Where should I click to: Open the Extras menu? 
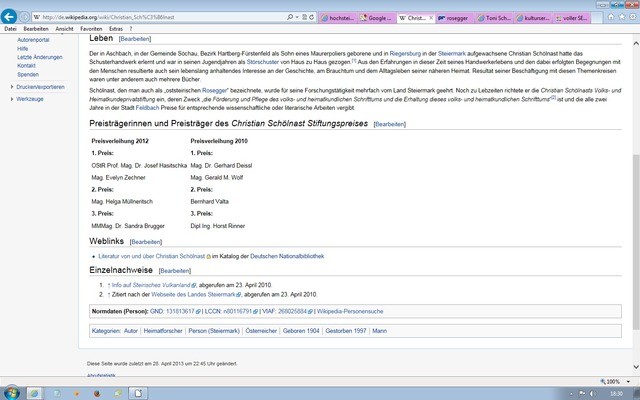(116, 29)
